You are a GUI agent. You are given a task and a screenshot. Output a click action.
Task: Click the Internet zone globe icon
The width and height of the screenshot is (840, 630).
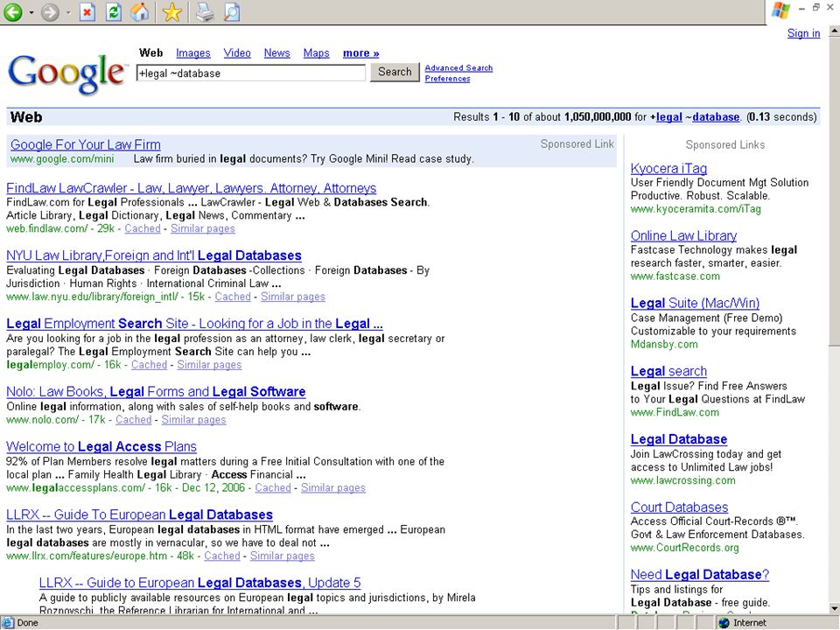[x=724, y=622]
